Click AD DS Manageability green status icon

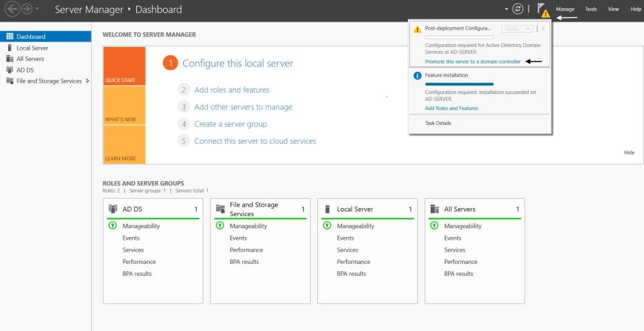tap(113, 226)
